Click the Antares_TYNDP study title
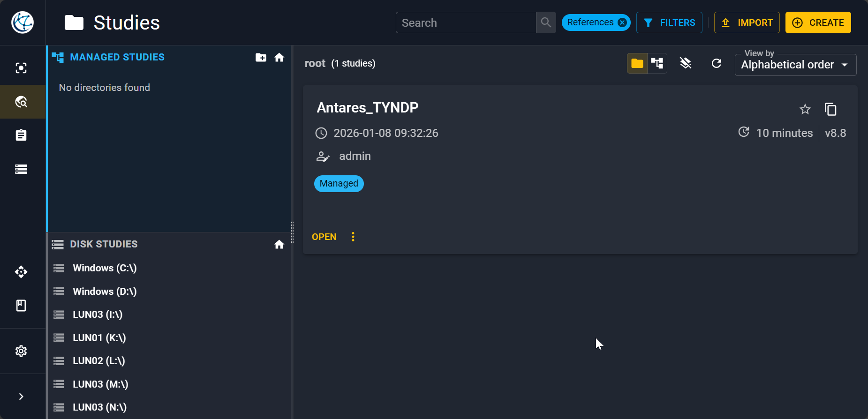Viewport: 868px width, 419px height. pos(368,108)
